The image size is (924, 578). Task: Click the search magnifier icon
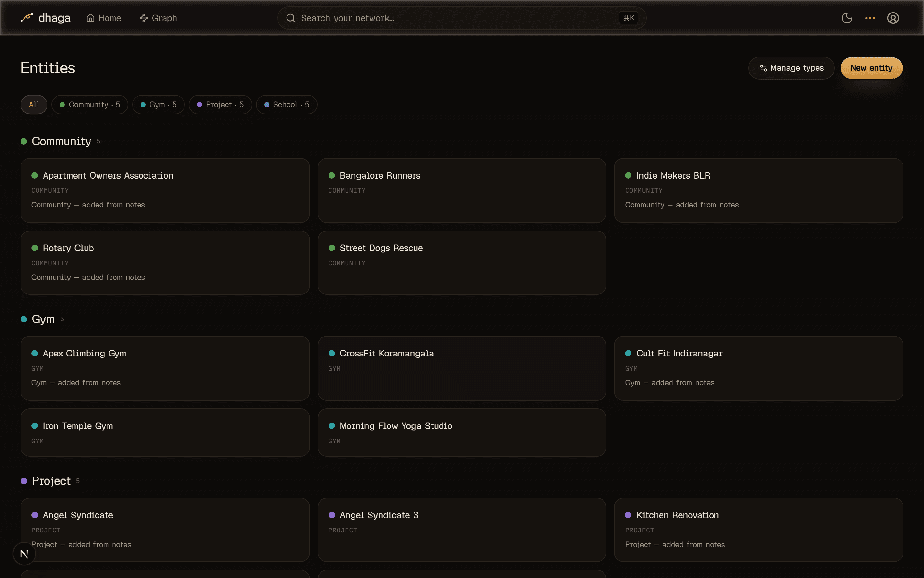[291, 18]
